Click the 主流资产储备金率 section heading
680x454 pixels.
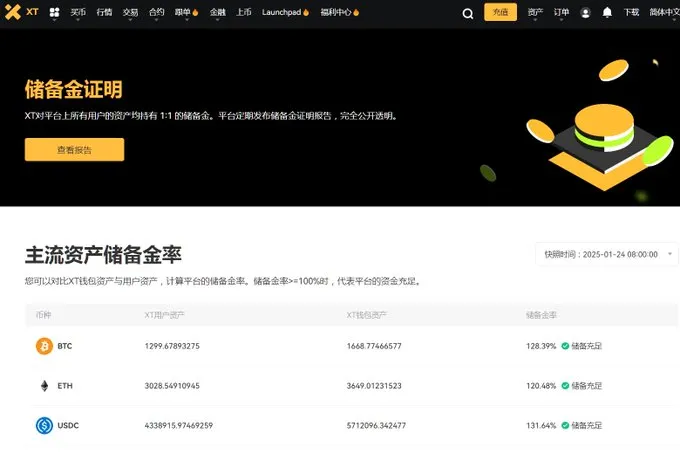103,255
